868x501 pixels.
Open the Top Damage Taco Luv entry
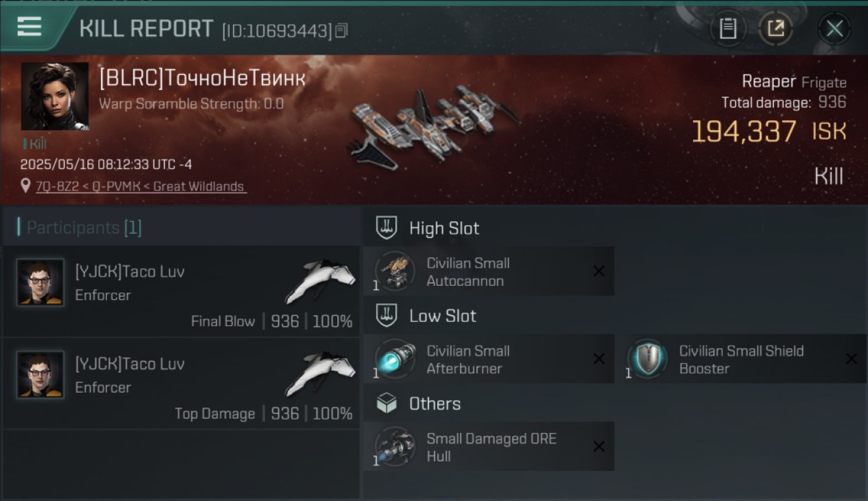tap(182, 383)
